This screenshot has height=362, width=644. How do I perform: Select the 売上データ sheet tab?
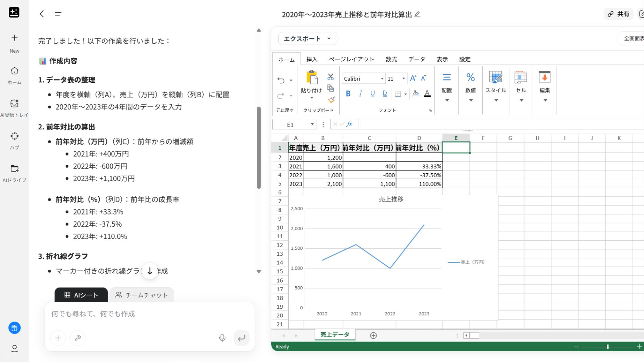click(334, 335)
